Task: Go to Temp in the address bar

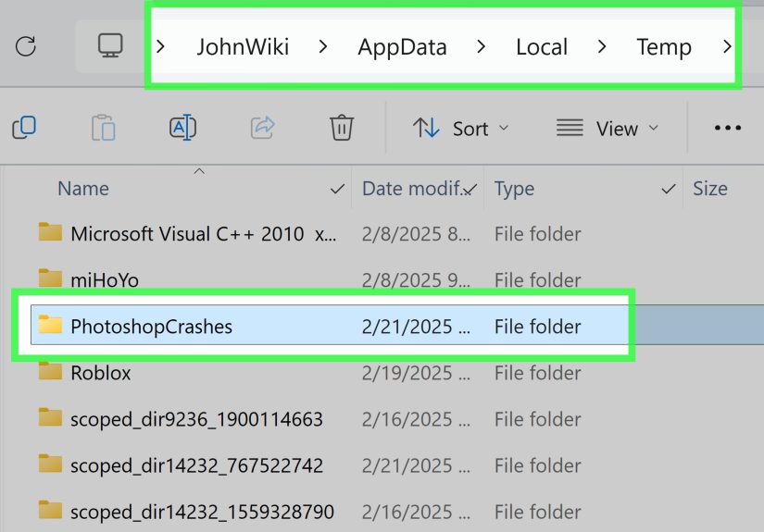Action: (x=664, y=47)
